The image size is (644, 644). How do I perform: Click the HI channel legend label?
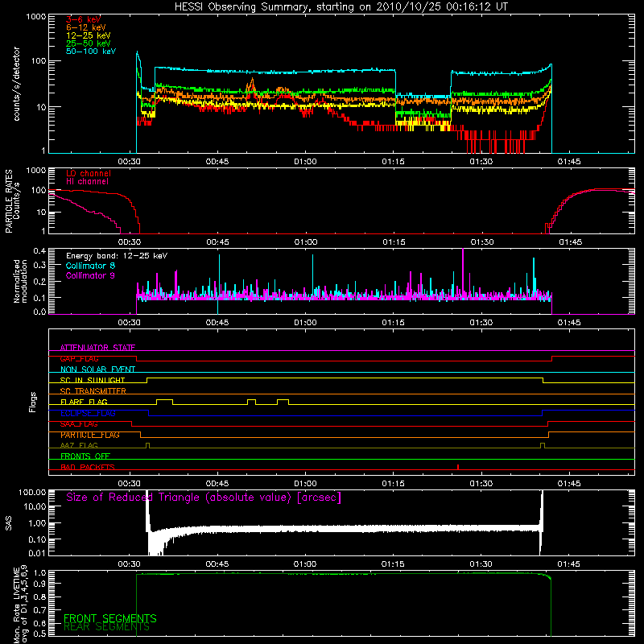tap(87, 182)
